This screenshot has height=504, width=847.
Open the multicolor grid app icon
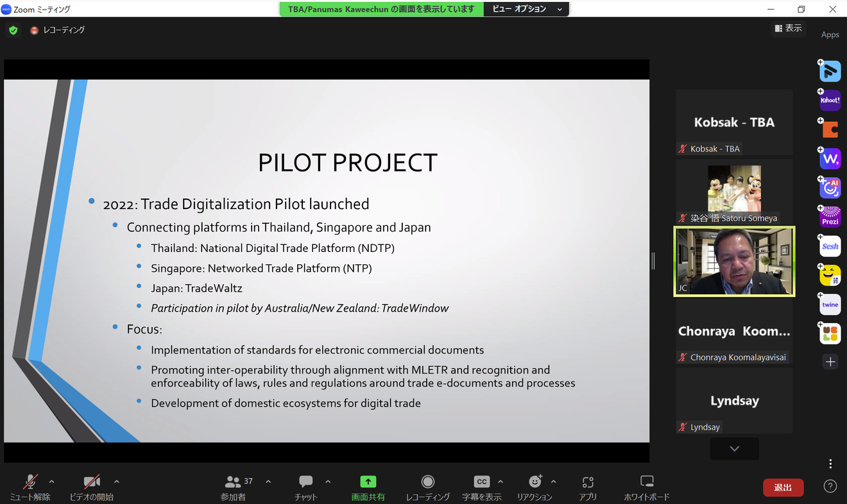point(830,333)
